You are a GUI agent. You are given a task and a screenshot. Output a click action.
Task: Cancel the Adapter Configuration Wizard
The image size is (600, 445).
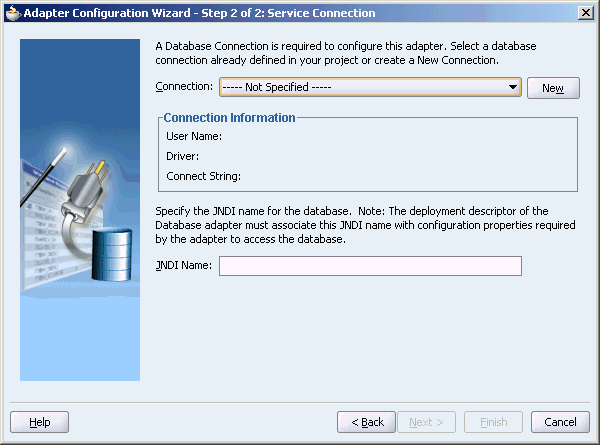tap(560, 422)
